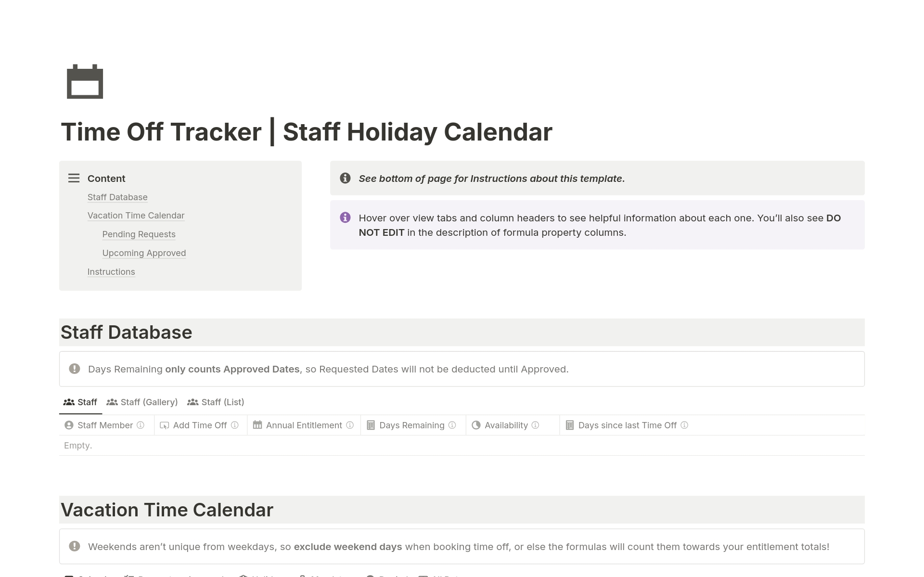Click the Vacation Time Calendar content link
This screenshot has height=577, width=924.
[x=136, y=216]
